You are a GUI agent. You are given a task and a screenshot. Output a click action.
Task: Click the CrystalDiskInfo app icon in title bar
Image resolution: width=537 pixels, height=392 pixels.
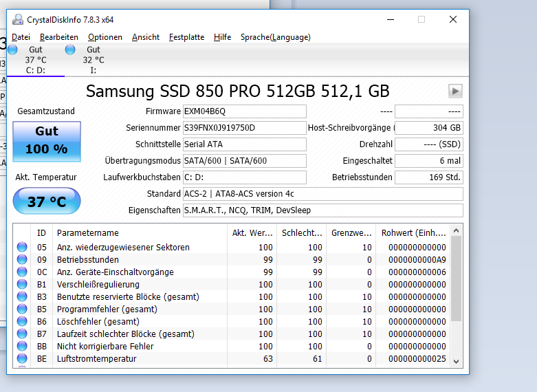[18, 19]
